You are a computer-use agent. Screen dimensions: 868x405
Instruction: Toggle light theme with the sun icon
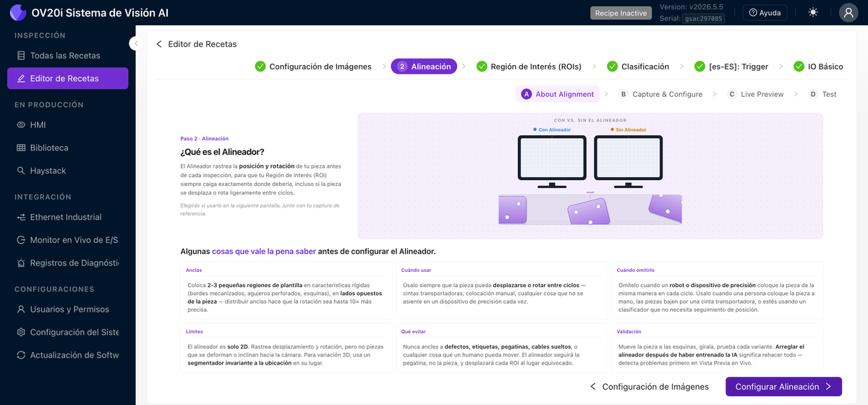[814, 12]
